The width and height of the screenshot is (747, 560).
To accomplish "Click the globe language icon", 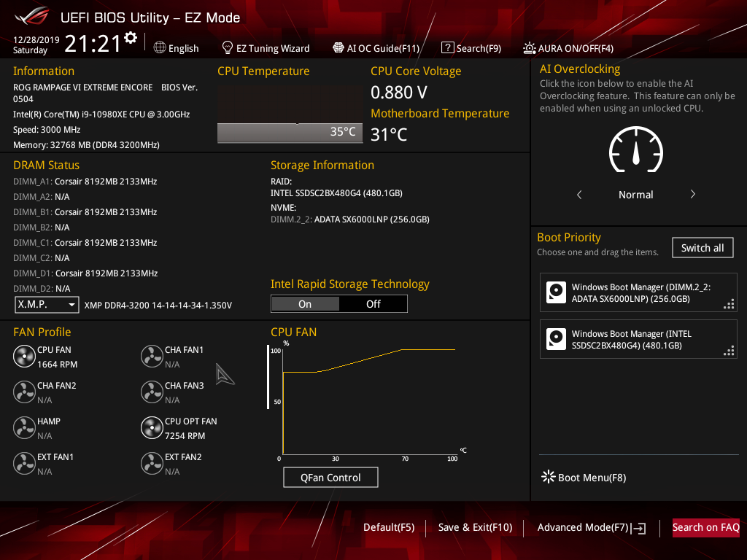I will [160, 47].
